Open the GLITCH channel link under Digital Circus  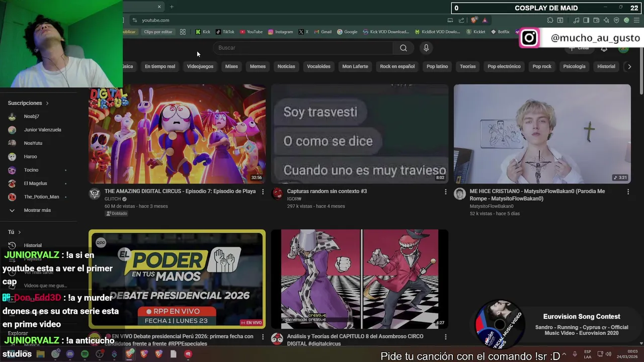tap(113, 199)
